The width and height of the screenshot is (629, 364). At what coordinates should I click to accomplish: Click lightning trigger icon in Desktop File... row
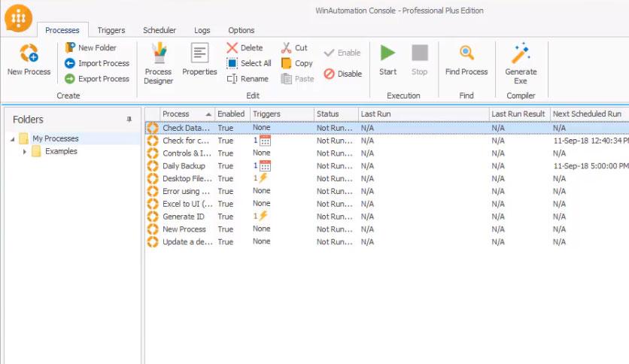(263, 177)
